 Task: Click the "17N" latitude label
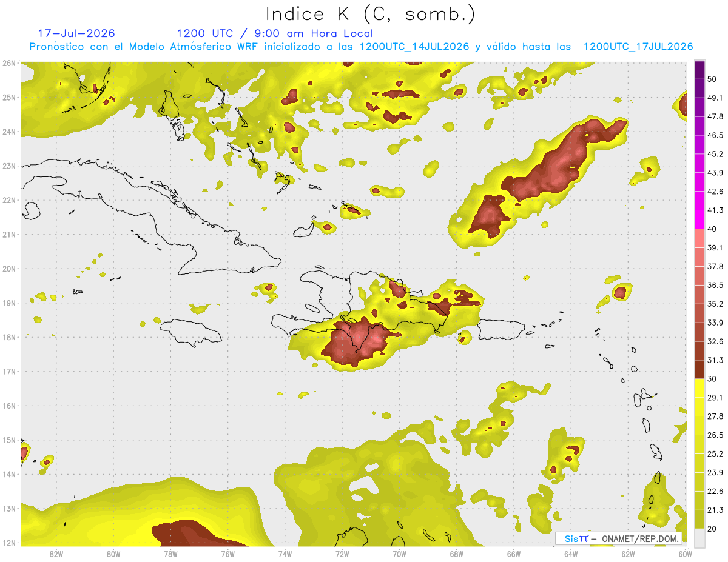coord(9,371)
